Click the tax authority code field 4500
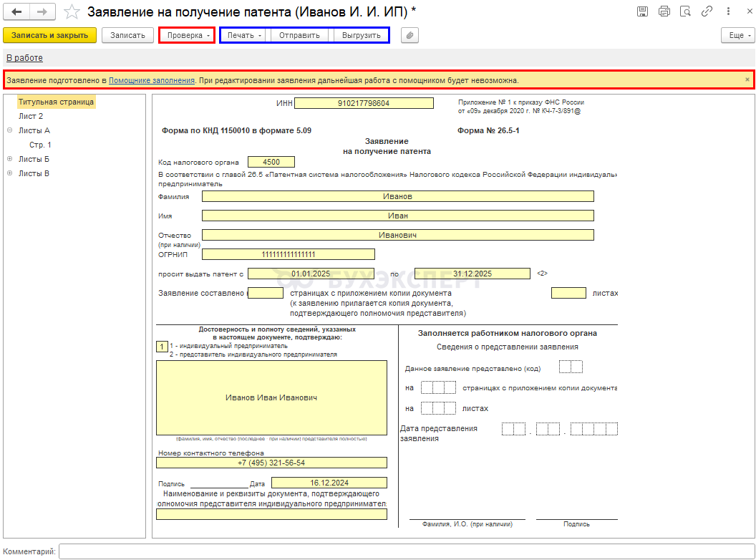Viewport: 756px width, 560px height. pyautogui.click(x=271, y=162)
